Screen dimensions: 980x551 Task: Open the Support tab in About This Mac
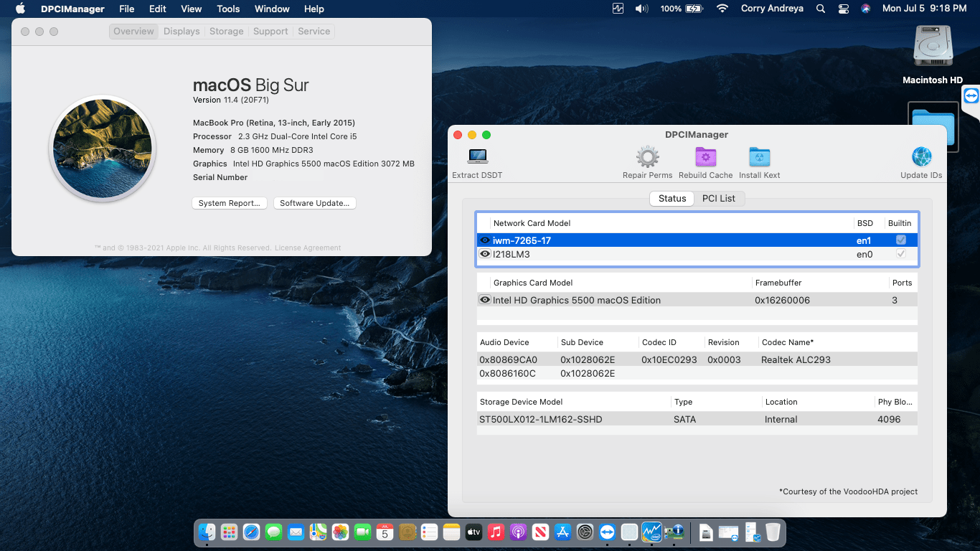(270, 32)
